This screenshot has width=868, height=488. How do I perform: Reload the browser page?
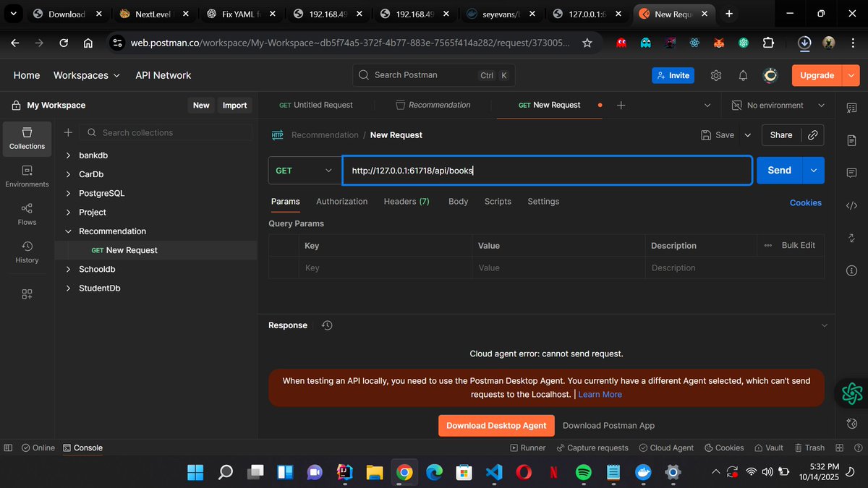[64, 43]
